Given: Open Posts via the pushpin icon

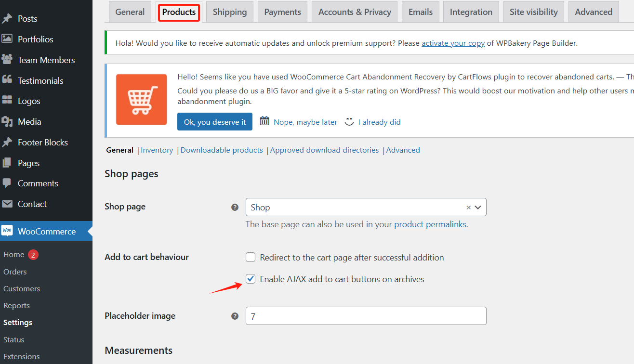Looking at the screenshot, I should coord(8,18).
